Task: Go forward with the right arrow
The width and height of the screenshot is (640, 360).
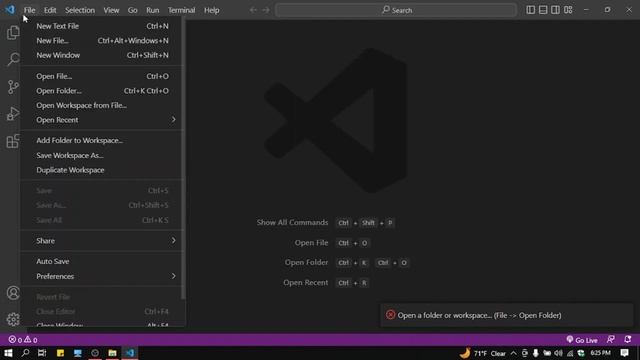Action: click(266, 10)
